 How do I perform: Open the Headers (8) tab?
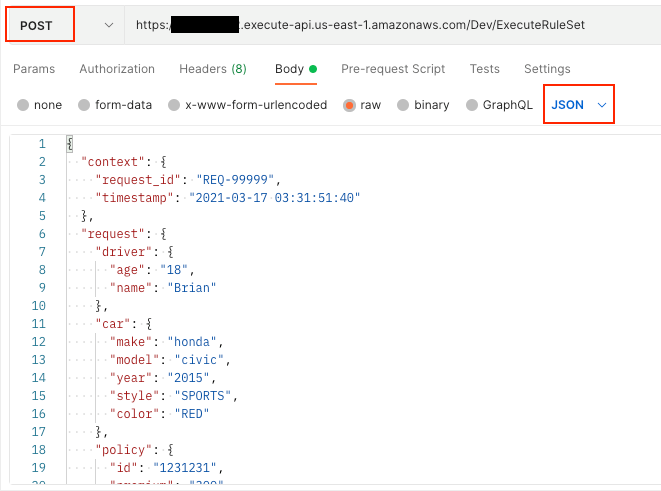pyautogui.click(x=213, y=69)
